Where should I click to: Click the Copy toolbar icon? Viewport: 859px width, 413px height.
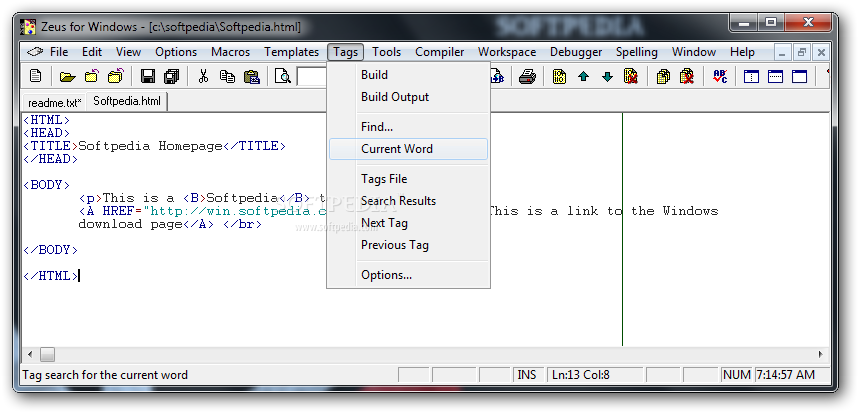(227, 76)
